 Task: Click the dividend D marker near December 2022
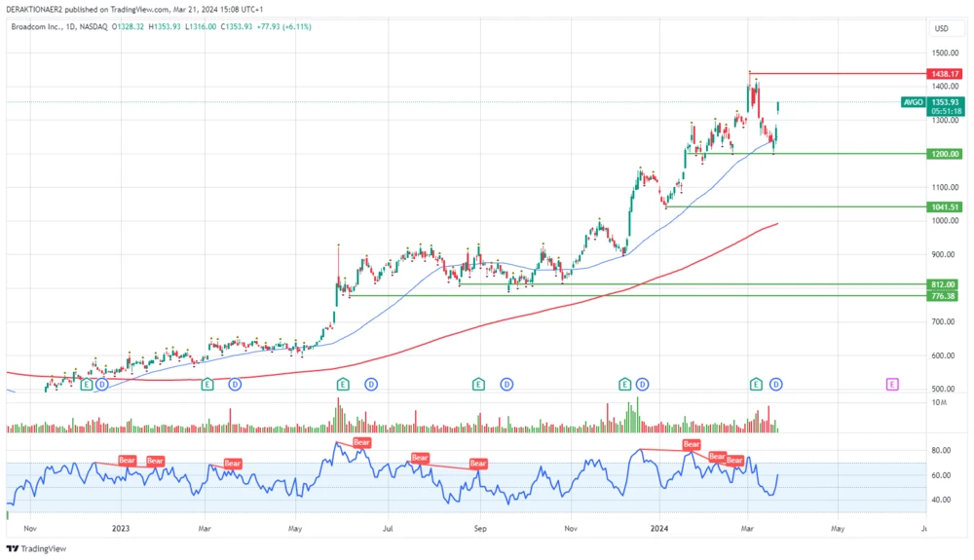tap(102, 385)
